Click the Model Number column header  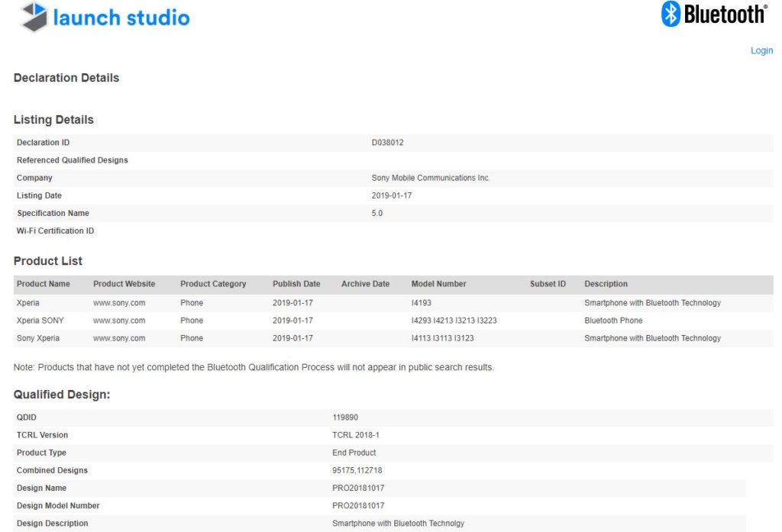(439, 284)
